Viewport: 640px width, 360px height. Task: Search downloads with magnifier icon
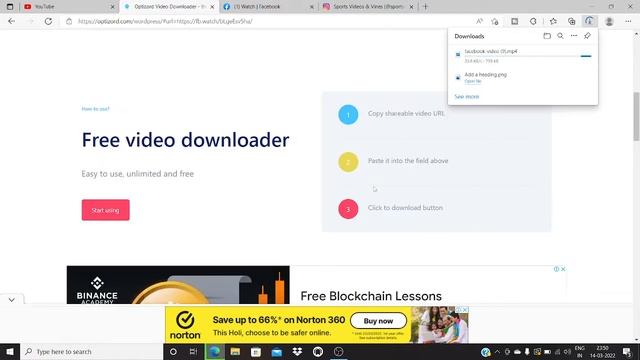[560, 36]
